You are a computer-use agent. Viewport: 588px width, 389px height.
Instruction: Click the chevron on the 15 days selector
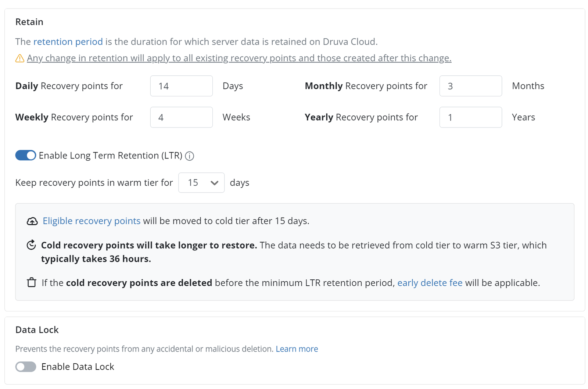214,182
